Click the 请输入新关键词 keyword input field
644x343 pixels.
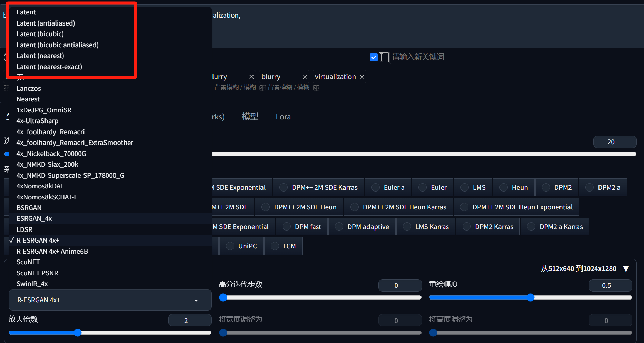517,57
